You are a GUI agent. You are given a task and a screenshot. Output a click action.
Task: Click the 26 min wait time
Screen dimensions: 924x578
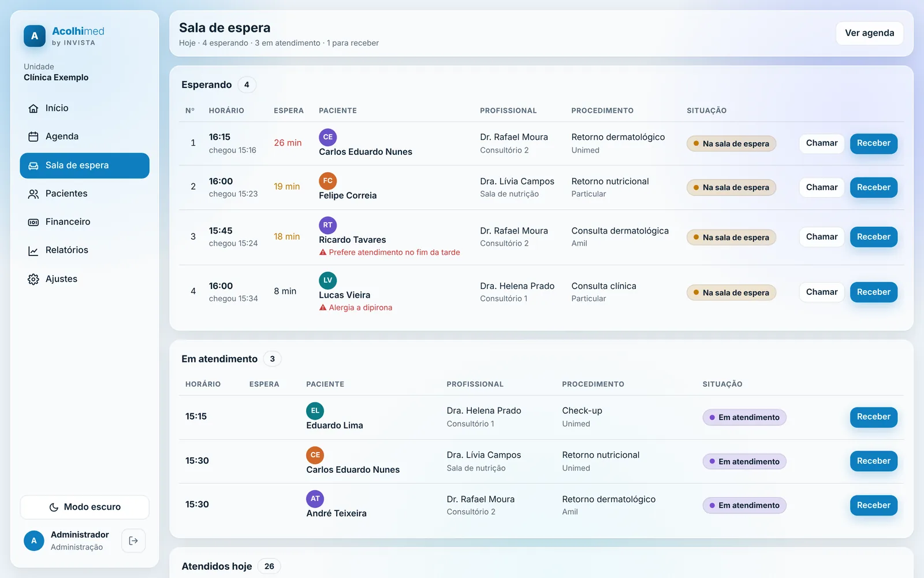pyautogui.click(x=288, y=143)
